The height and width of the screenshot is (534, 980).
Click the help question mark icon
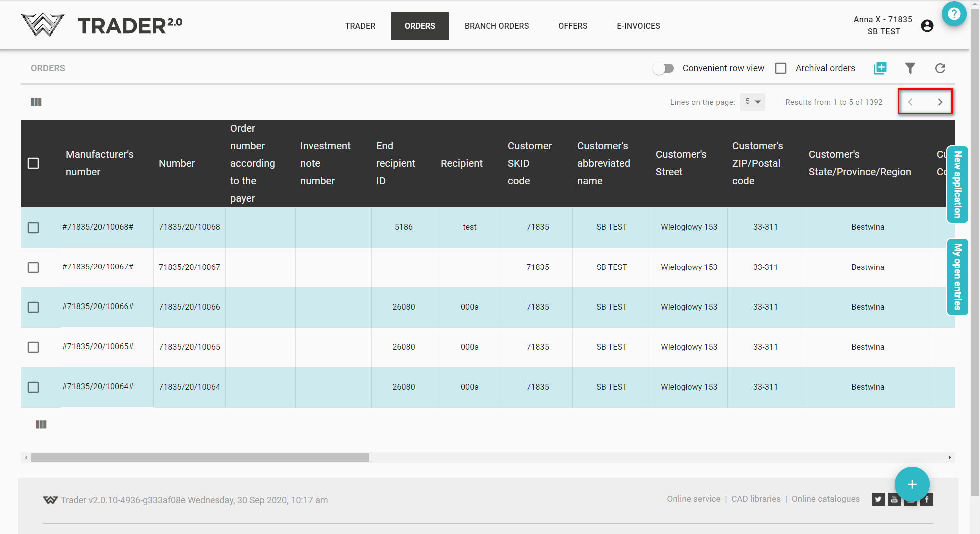[x=954, y=14]
